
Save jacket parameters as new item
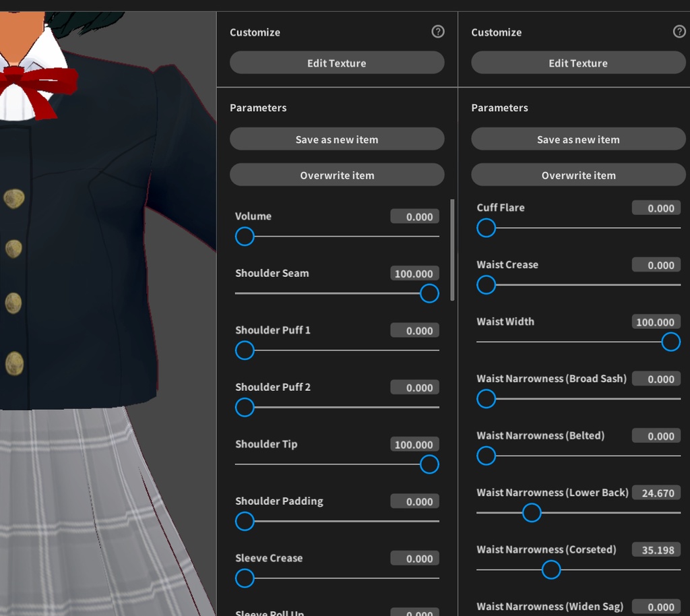click(x=337, y=139)
